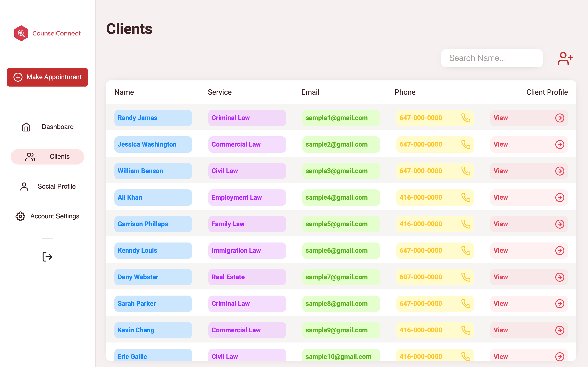Open Social Profile in sidebar
The width and height of the screenshot is (588, 367).
(x=47, y=186)
